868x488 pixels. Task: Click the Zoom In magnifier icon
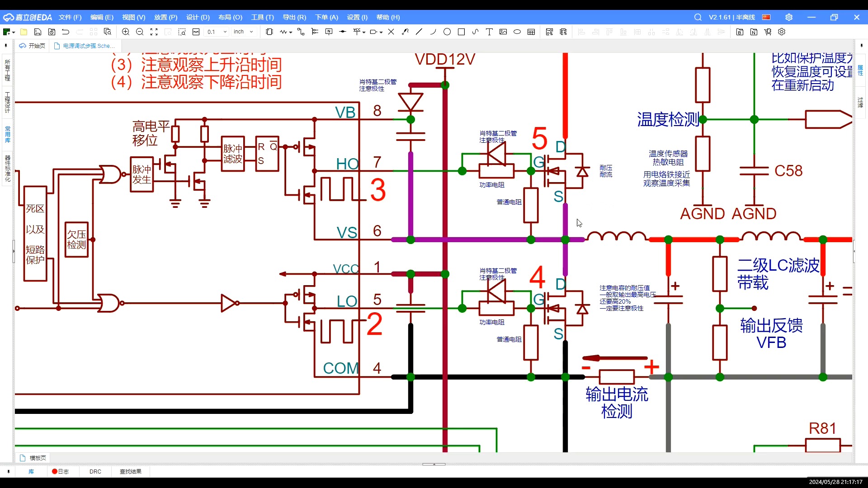pos(126,32)
